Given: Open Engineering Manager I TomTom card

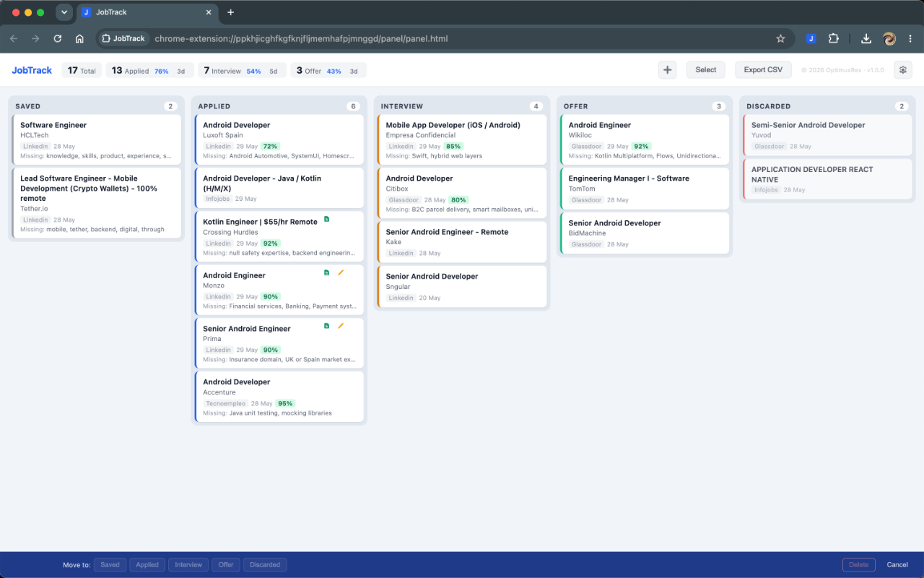Looking at the screenshot, I should (645, 189).
